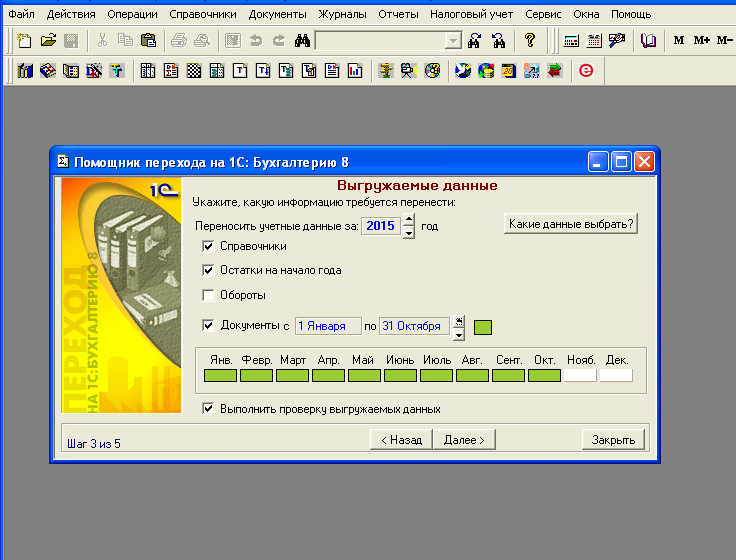Click the green bar under Янв.
This screenshot has height=560, width=736.
[220, 375]
